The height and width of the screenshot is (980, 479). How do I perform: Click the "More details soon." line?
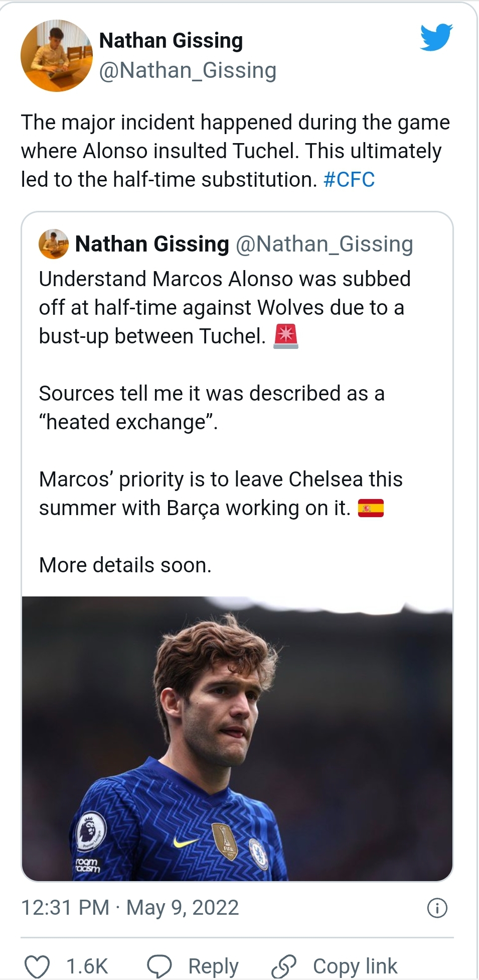125,565
